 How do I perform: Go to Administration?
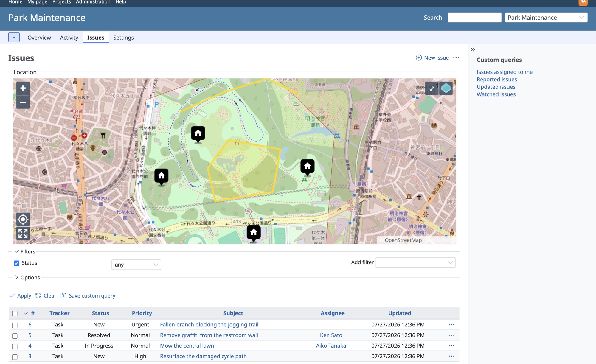tap(93, 2)
